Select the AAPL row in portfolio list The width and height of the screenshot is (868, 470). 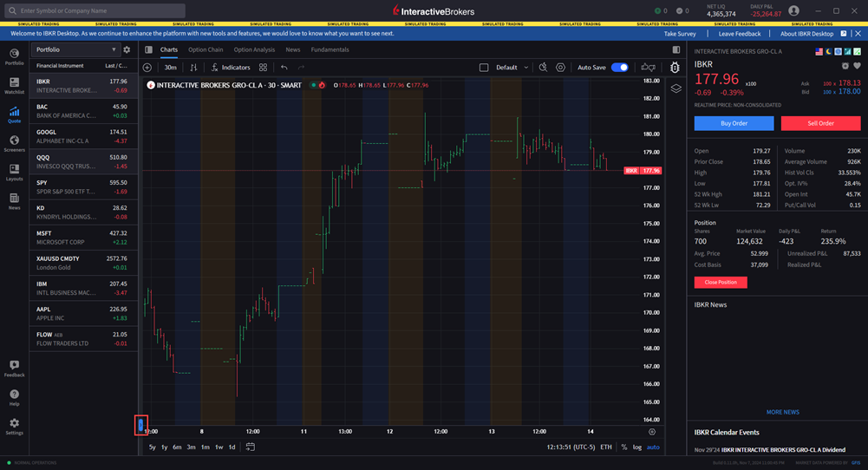[83, 313]
